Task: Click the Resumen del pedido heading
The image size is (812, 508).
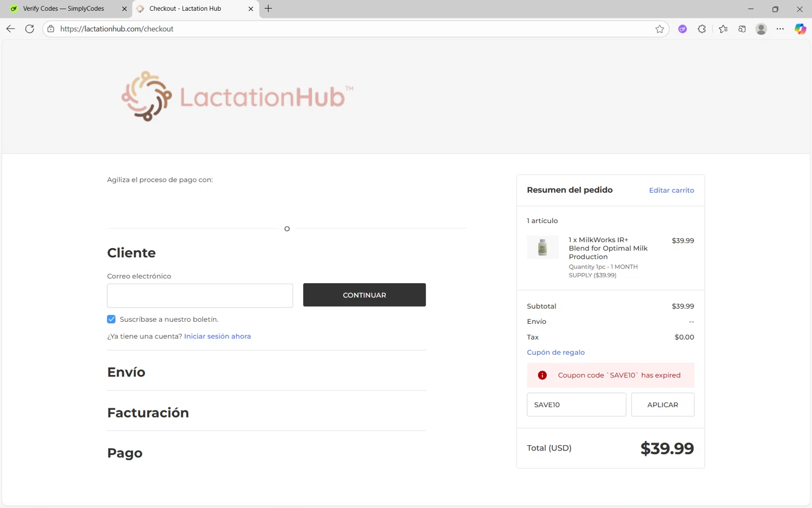Action: (569, 190)
